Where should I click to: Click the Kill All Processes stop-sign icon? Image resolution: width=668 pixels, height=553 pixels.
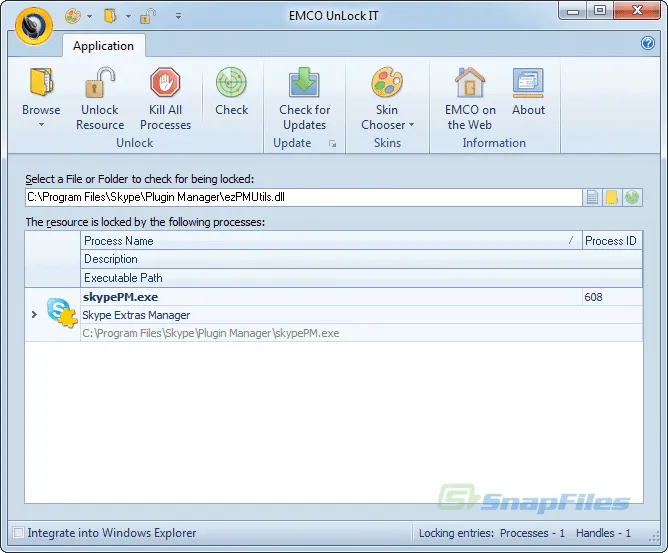[x=165, y=85]
